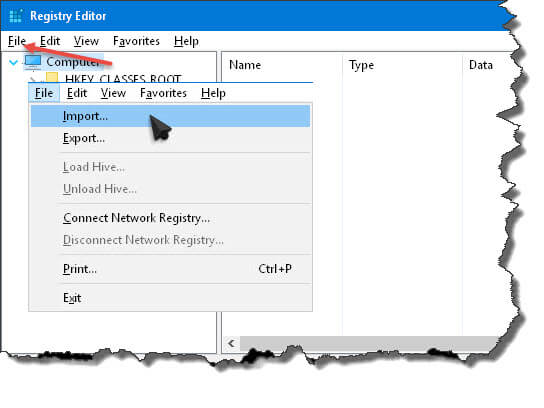Click the highlighted File item above Import
This screenshot has height=408, width=544.
[x=44, y=93]
